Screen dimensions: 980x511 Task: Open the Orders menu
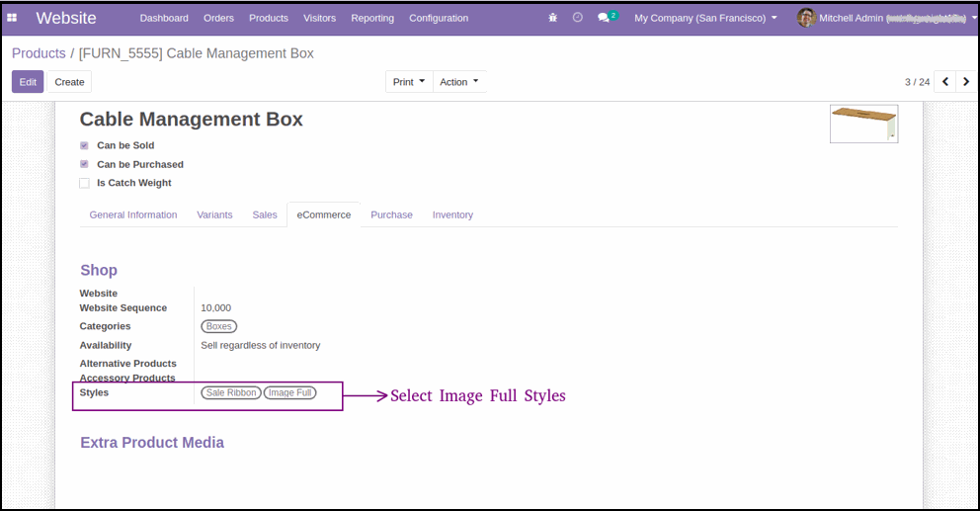click(x=218, y=18)
